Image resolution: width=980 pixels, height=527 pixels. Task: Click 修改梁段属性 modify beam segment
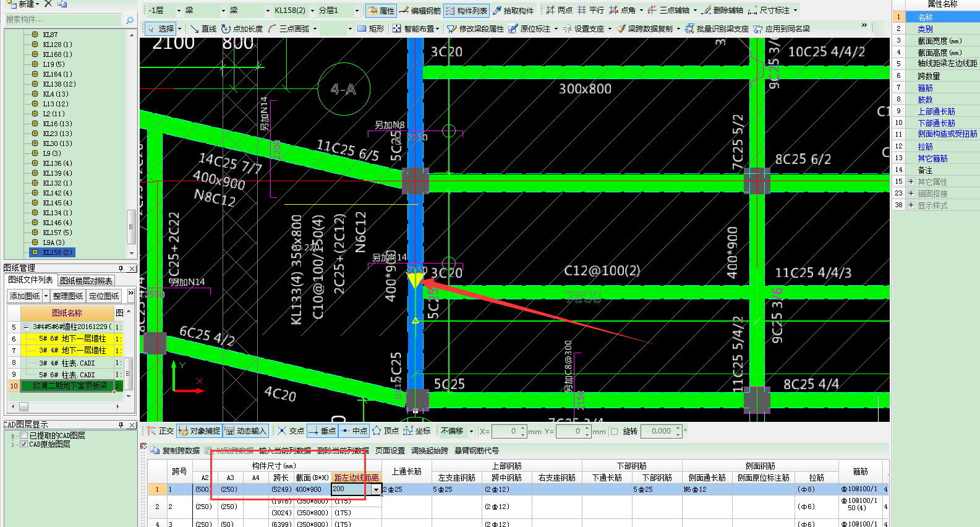(475, 28)
